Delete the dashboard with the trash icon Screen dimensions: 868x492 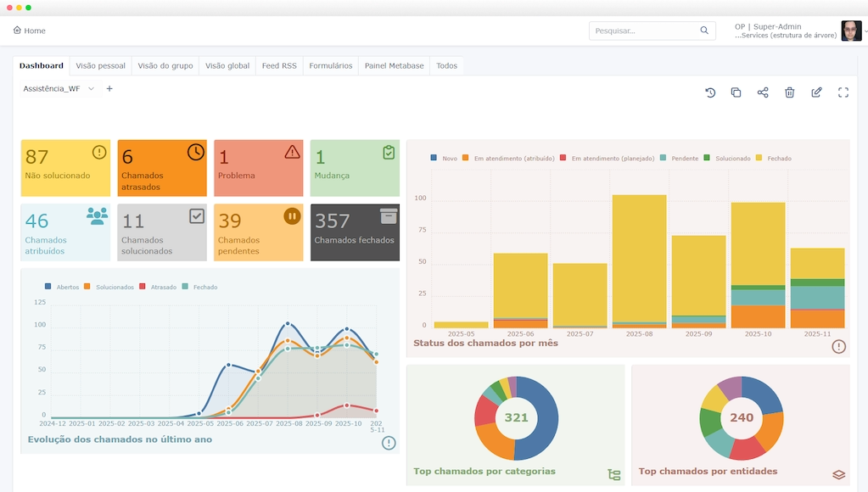click(x=789, y=92)
